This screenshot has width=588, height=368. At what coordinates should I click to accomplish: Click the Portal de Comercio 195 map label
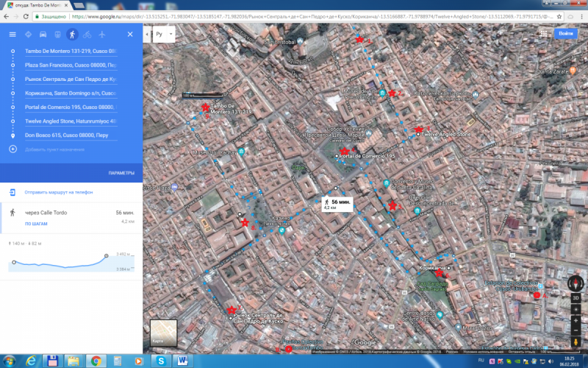(367, 156)
